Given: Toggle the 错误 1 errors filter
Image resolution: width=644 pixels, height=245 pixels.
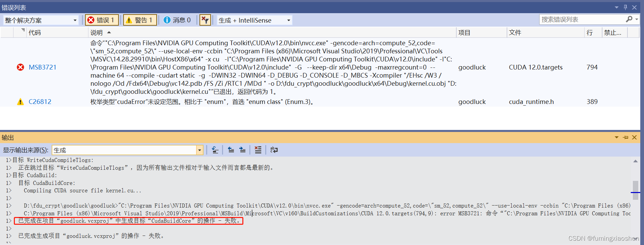Looking at the screenshot, I should pos(102,20).
